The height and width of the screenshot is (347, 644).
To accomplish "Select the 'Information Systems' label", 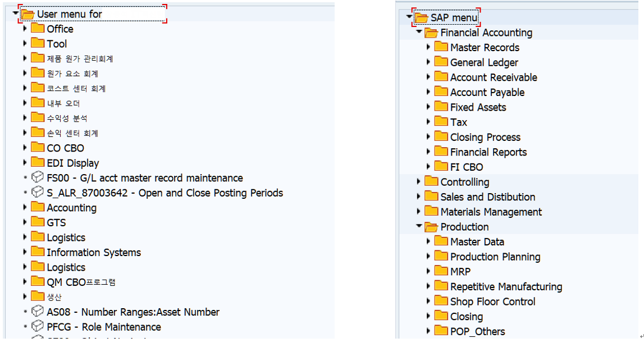I will tap(94, 253).
